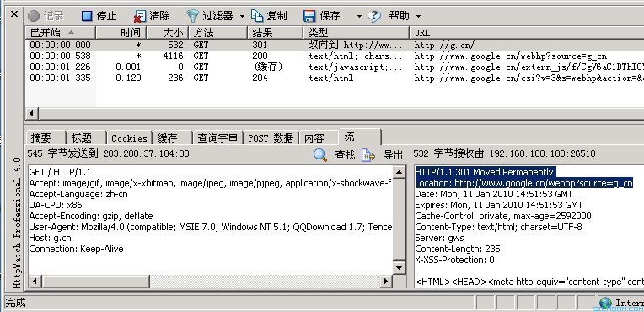Open the Help (帮助) question-mark button

[x=389, y=16]
